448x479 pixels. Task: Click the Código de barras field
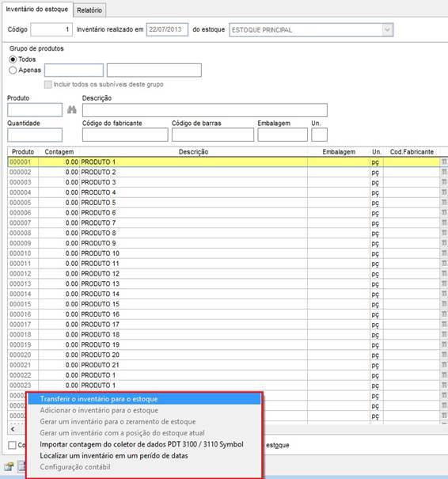213,135
